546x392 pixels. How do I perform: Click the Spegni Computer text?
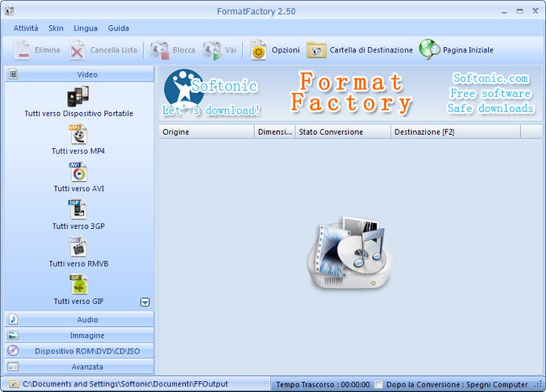coord(497,385)
